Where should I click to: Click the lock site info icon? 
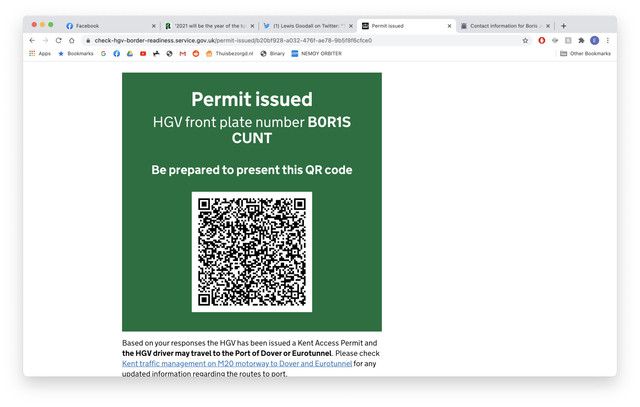click(88, 40)
